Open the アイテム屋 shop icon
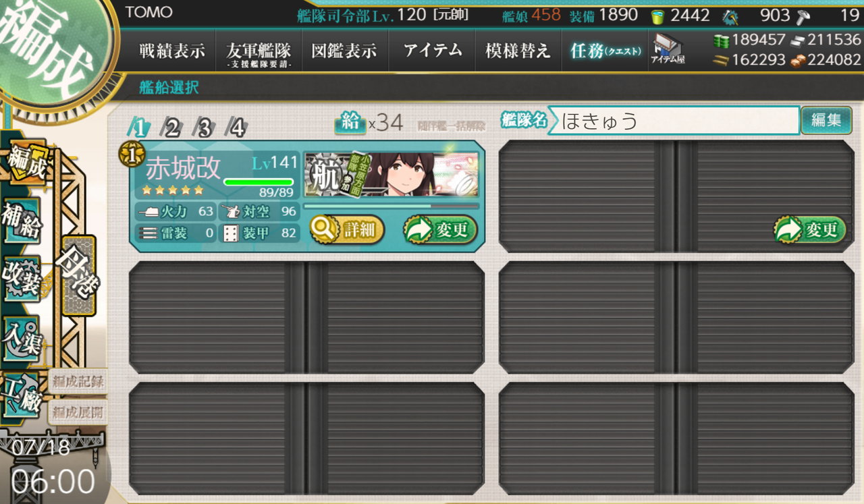Viewport: 864px width, 504px height. click(667, 51)
